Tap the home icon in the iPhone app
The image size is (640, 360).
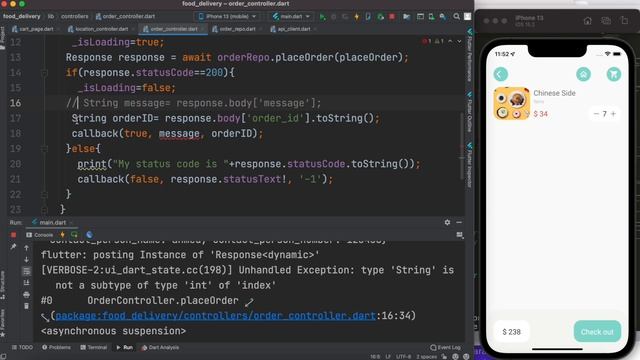coord(583,74)
